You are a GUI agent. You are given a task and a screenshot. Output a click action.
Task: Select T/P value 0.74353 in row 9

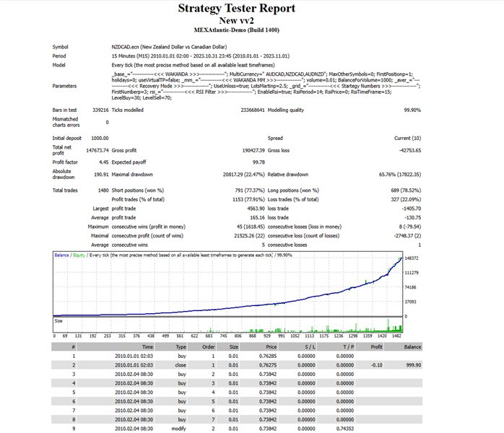pos(345,429)
